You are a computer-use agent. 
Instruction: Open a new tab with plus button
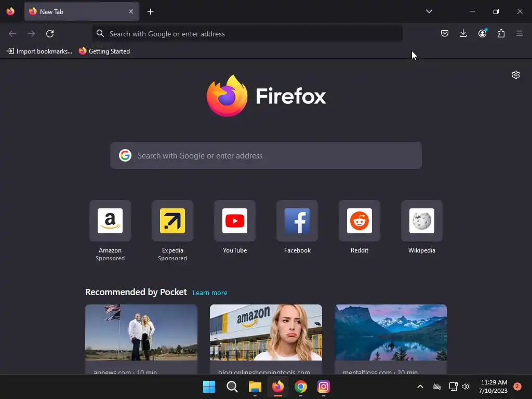(x=150, y=12)
